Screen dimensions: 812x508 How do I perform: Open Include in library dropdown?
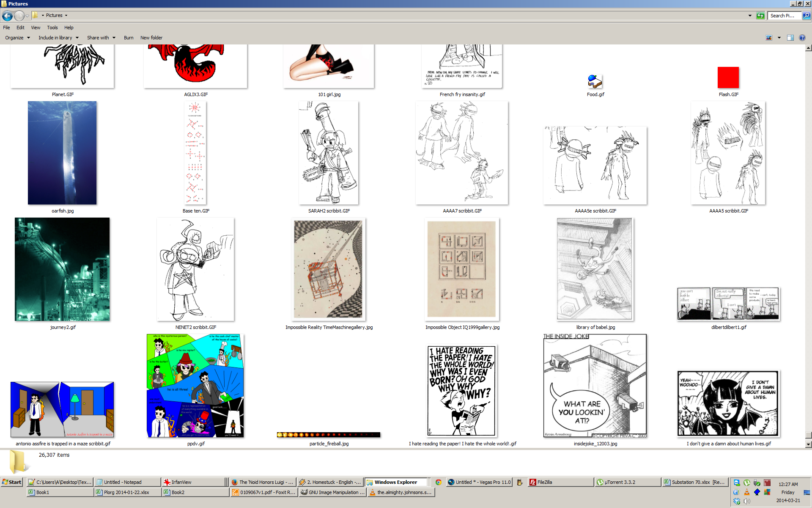pos(58,38)
